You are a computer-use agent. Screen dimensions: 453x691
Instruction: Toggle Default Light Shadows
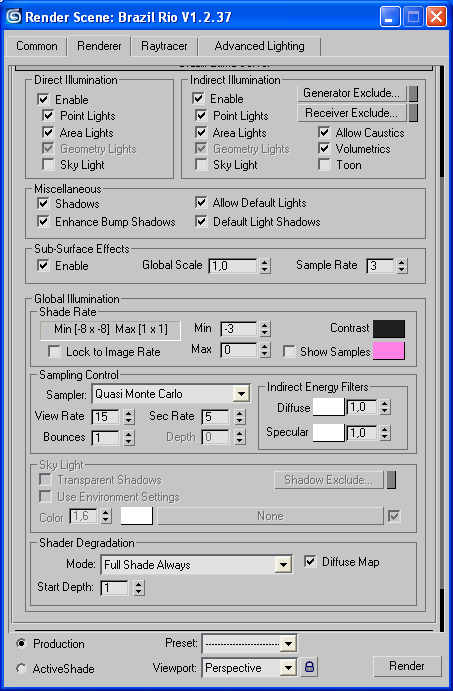coord(201,222)
